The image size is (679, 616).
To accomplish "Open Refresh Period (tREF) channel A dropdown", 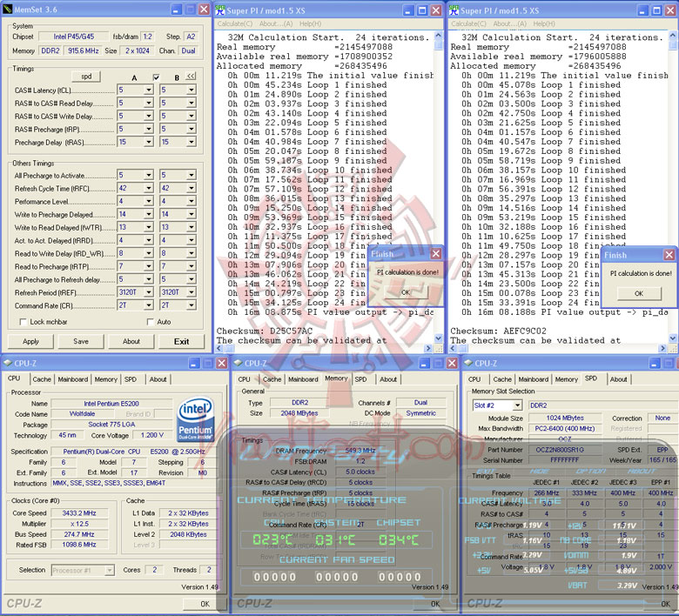I will [x=149, y=292].
